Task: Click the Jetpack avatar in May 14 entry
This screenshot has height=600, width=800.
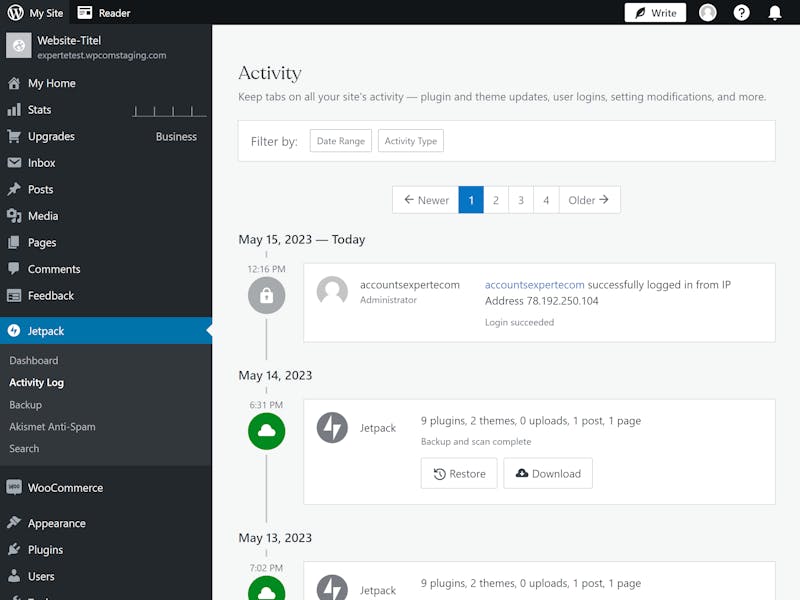Action: tap(332, 428)
